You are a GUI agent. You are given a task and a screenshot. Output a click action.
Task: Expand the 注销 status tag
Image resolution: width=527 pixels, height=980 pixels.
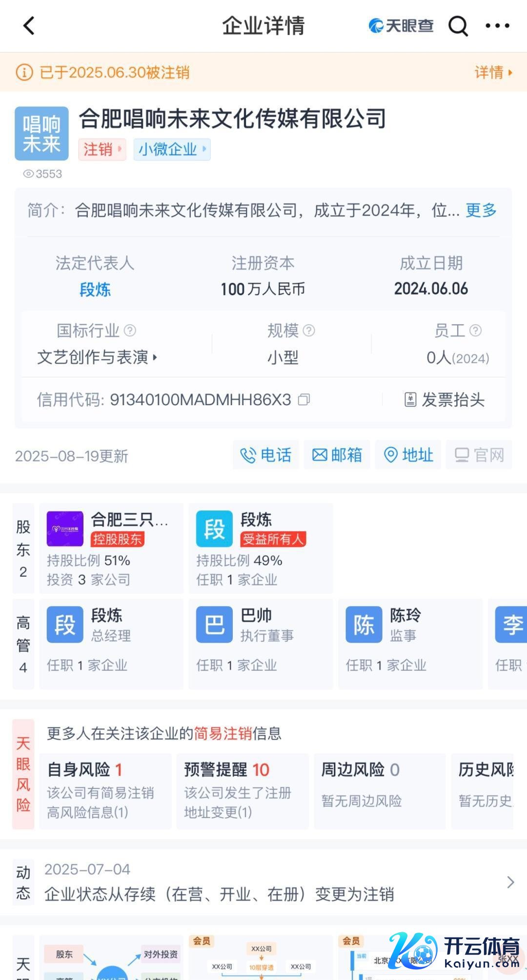[x=102, y=149]
